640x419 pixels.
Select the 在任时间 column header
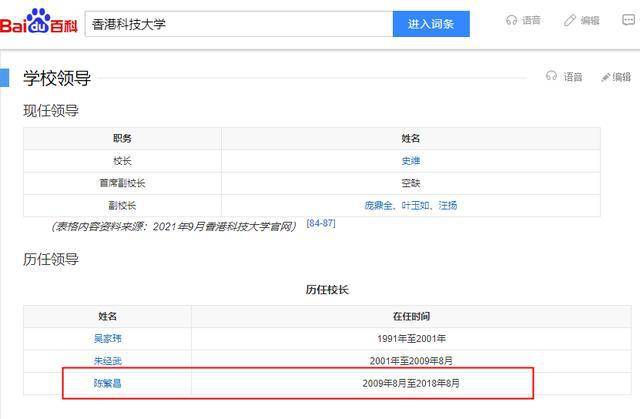pyautogui.click(x=411, y=316)
